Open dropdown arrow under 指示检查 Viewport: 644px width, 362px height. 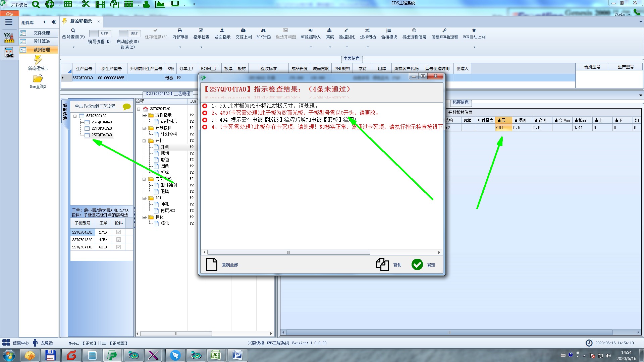coord(201,47)
